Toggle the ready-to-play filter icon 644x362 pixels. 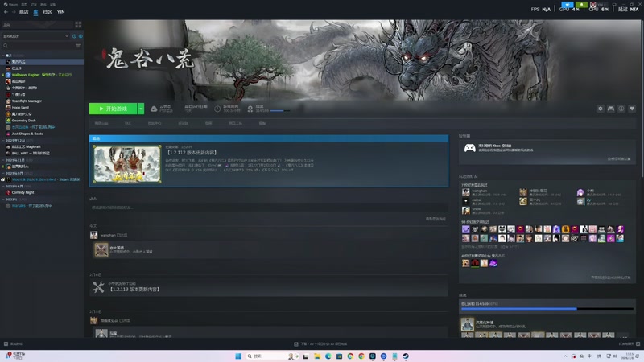(80, 36)
